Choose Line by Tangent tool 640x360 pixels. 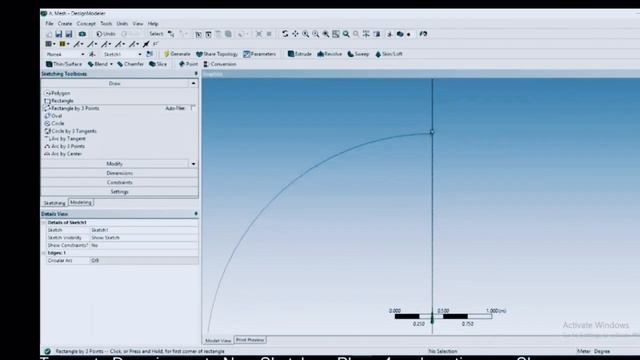coord(65,139)
